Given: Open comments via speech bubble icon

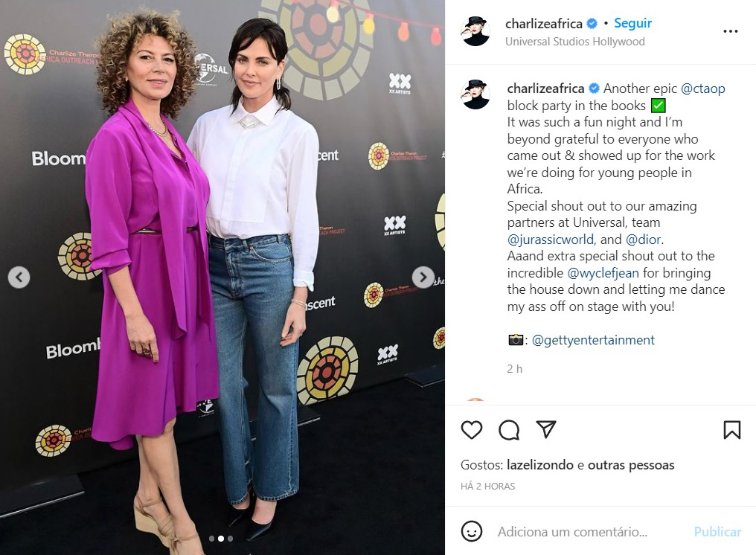Looking at the screenshot, I should (509, 429).
